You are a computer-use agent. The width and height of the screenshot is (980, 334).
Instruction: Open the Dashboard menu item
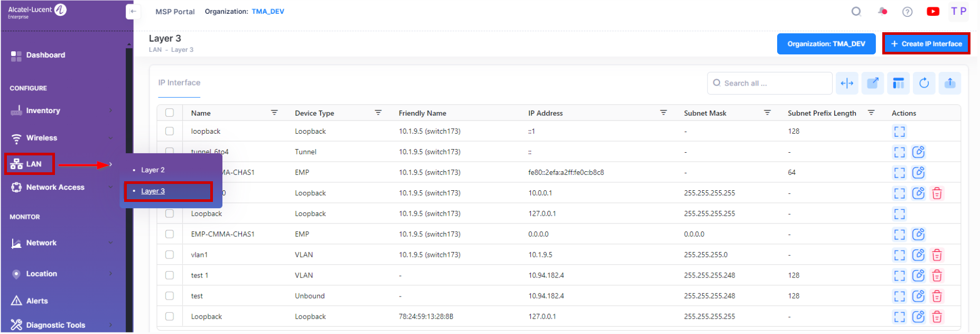coord(45,55)
